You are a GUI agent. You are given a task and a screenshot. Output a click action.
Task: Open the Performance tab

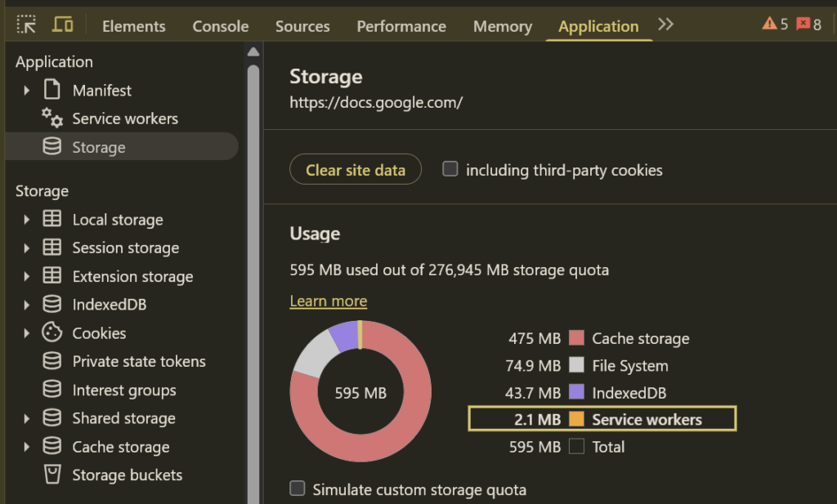[x=401, y=26]
